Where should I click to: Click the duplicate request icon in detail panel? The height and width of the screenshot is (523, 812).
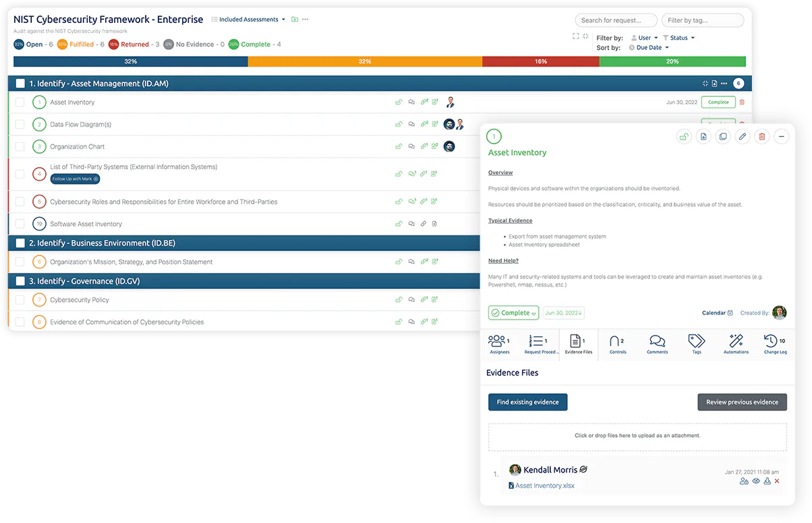pos(723,136)
